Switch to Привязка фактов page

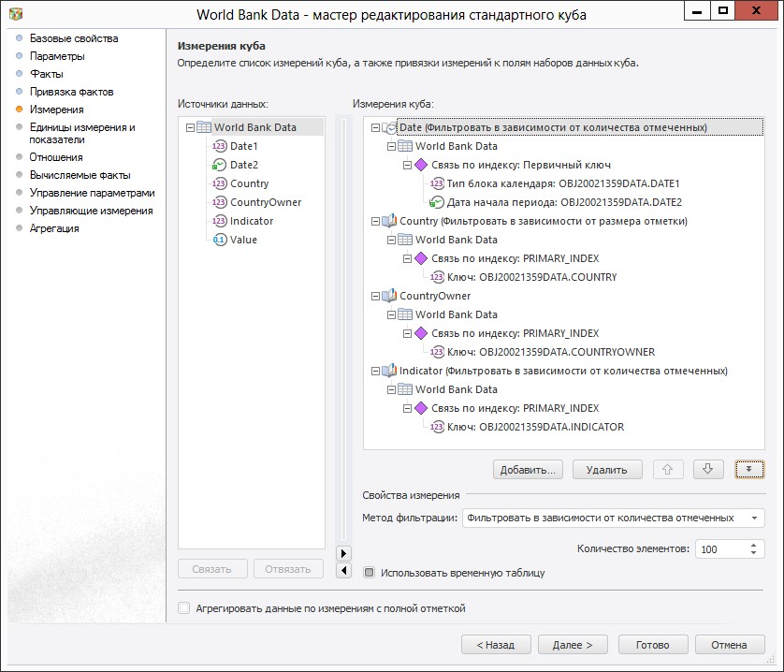[71, 92]
